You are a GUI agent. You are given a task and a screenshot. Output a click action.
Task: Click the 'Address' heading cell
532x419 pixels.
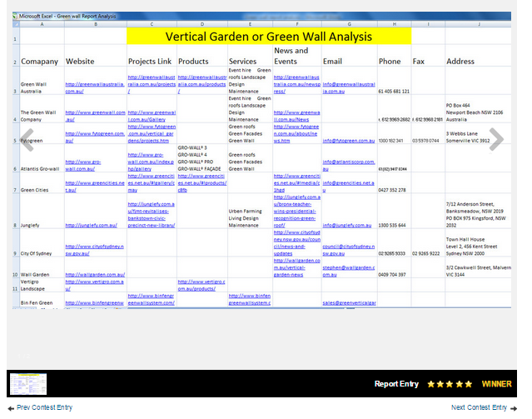pyautogui.click(x=478, y=55)
